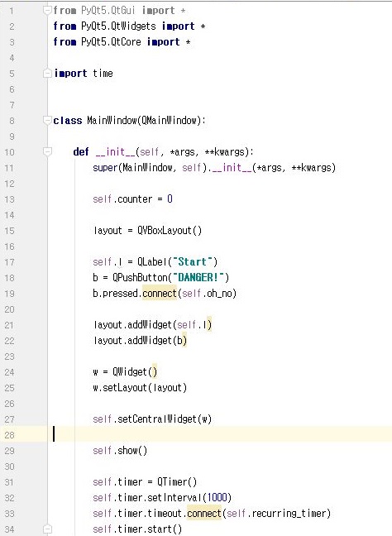The height and width of the screenshot is (536, 392).
Task: Click the end-of-fold marker on line 34
Action: pos(47,529)
